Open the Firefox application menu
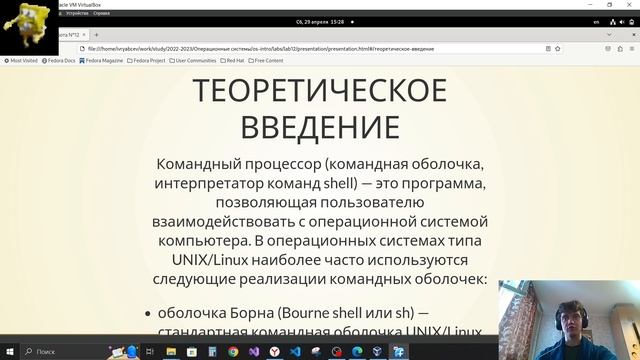The image size is (640, 360). 632,49
